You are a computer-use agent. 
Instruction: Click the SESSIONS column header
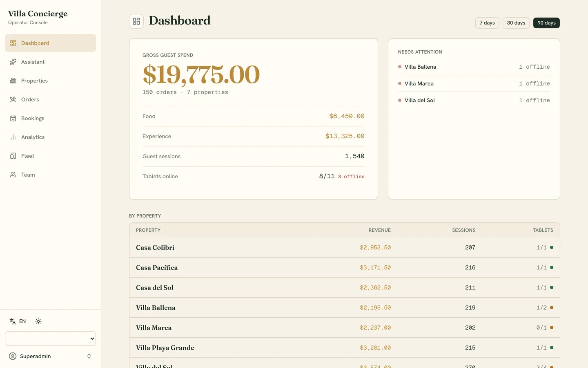pyautogui.click(x=463, y=230)
